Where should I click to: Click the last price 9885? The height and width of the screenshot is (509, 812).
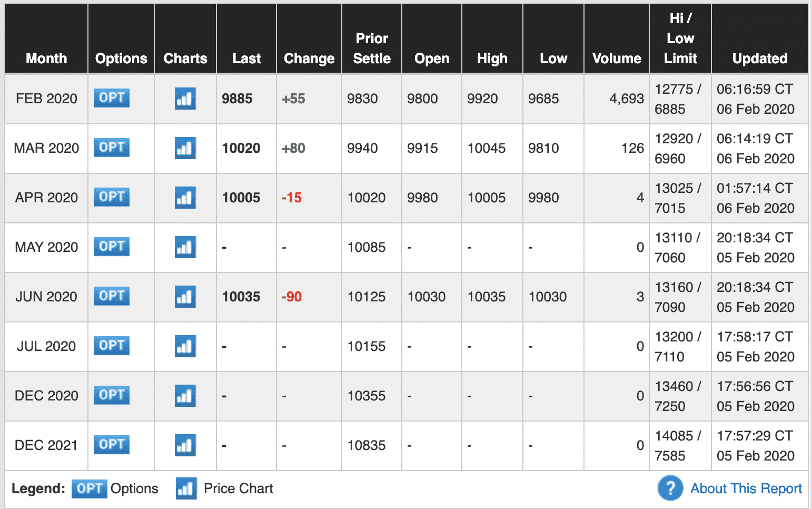237,99
